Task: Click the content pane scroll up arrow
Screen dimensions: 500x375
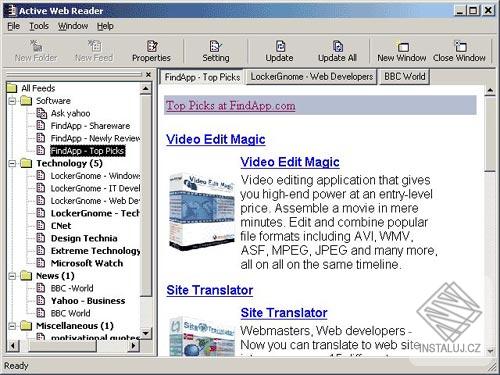Action: point(490,90)
